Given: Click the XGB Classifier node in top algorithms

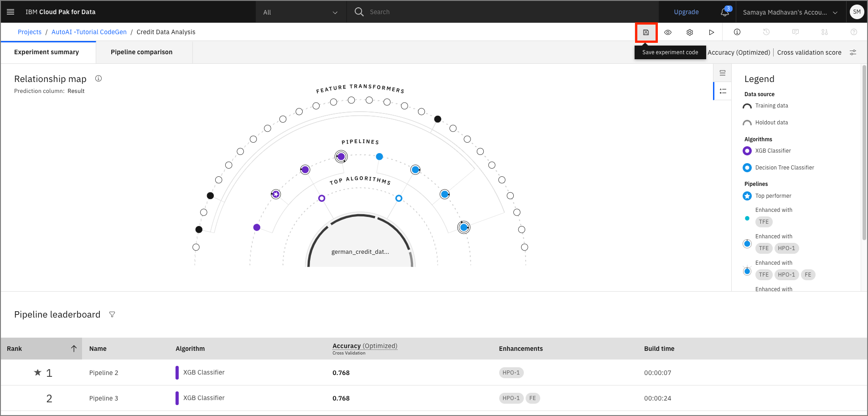Looking at the screenshot, I should click(322, 198).
